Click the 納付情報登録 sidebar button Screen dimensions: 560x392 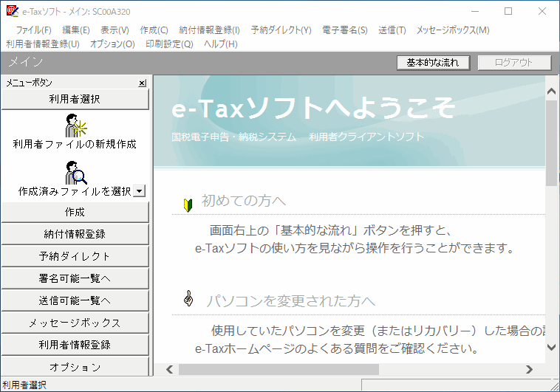pyautogui.click(x=75, y=234)
